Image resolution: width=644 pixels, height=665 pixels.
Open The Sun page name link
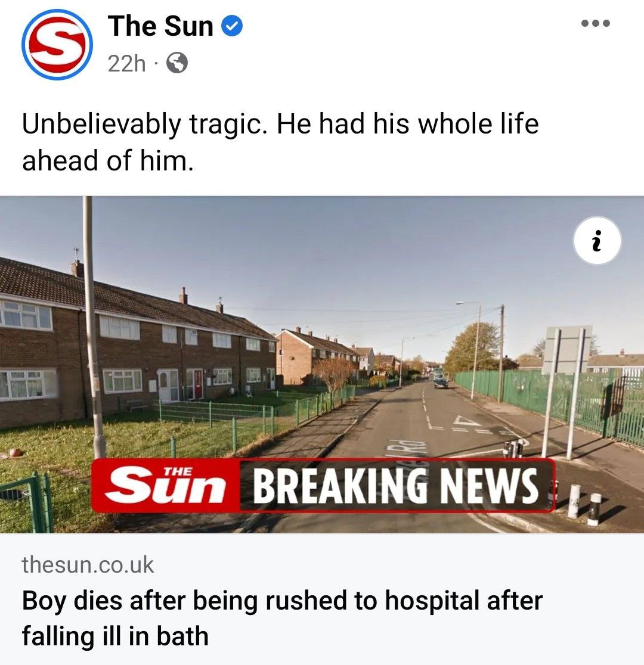point(160,26)
